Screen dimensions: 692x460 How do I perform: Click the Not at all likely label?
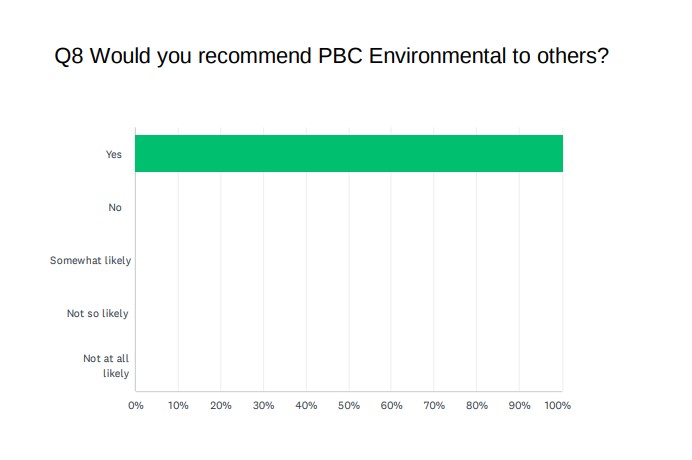(x=106, y=365)
